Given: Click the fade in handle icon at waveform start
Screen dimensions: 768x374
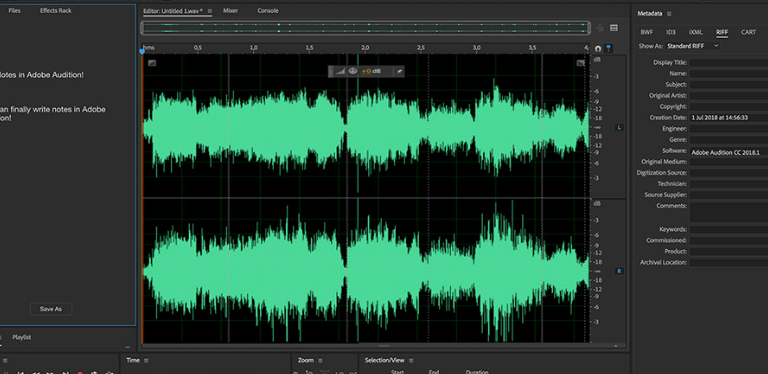Looking at the screenshot, I should [152, 63].
